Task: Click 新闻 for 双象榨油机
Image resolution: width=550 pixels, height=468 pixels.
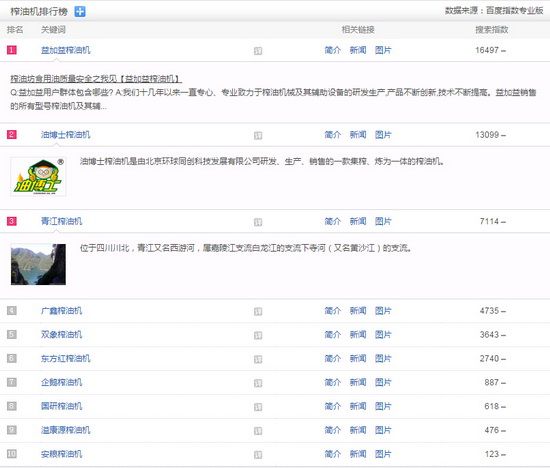Action: point(358,335)
